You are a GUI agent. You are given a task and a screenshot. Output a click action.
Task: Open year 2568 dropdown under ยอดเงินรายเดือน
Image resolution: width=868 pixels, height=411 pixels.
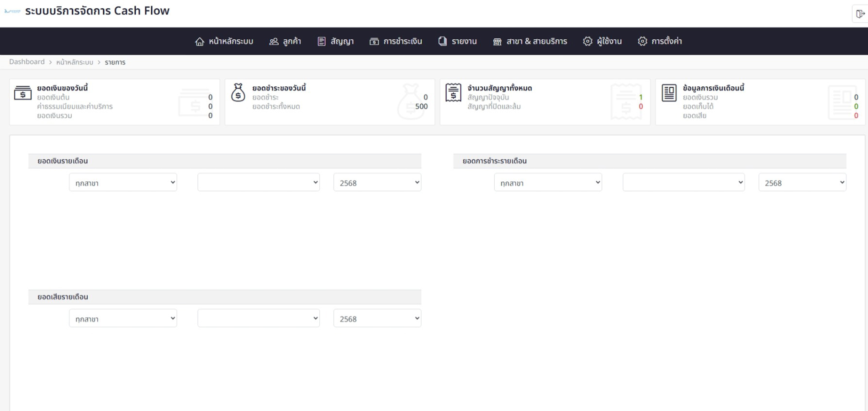[x=377, y=183]
